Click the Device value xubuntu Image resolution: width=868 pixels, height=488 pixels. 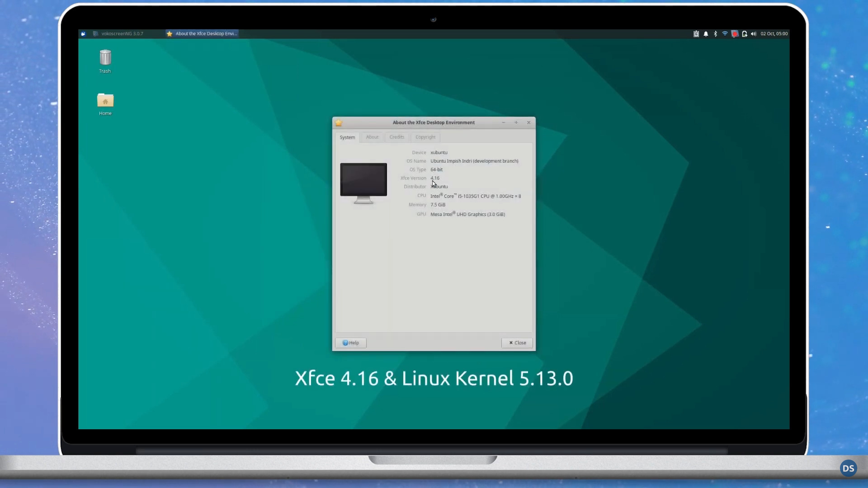coord(439,153)
